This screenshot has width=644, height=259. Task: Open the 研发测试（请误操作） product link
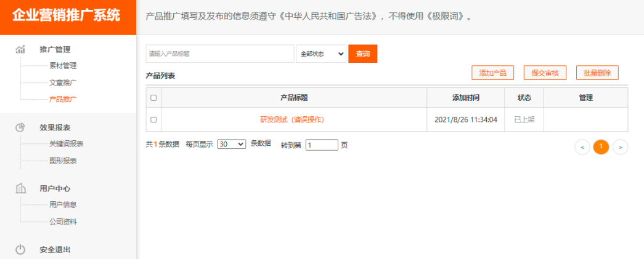292,120
